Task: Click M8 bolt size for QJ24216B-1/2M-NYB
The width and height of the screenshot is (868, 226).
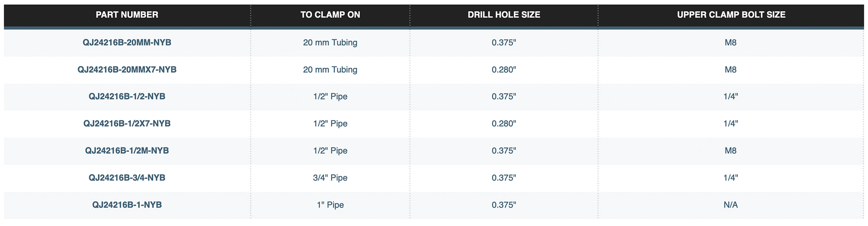Action: pos(731,151)
